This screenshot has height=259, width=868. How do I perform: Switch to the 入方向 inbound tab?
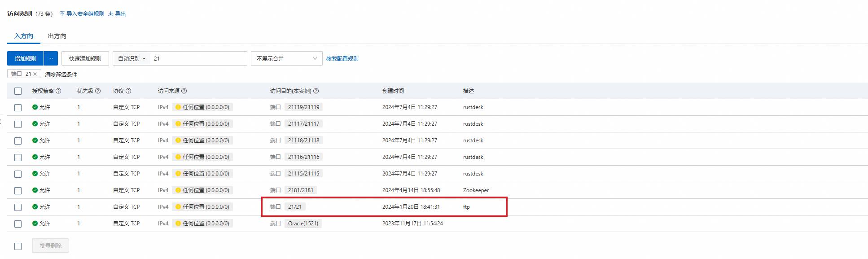(24, 36)
